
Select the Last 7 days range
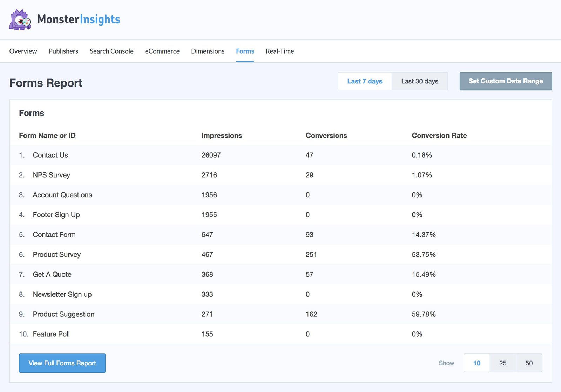364,81
